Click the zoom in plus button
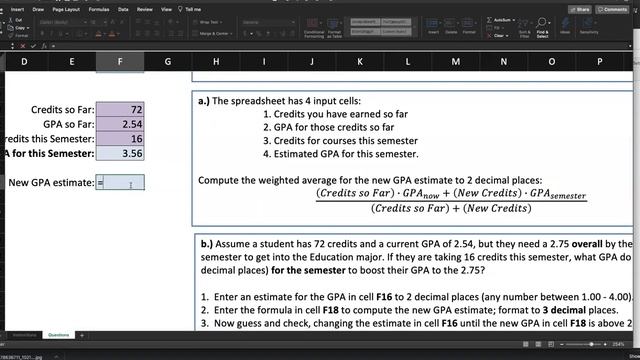Image resolution: width=640 pixels, height=360 pixels. 605,344
